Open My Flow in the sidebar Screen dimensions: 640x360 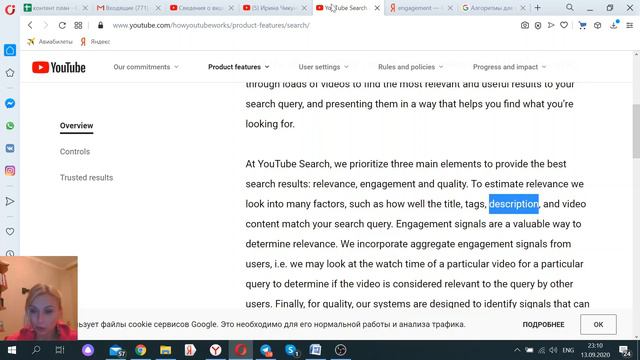[x=10, y=201]
